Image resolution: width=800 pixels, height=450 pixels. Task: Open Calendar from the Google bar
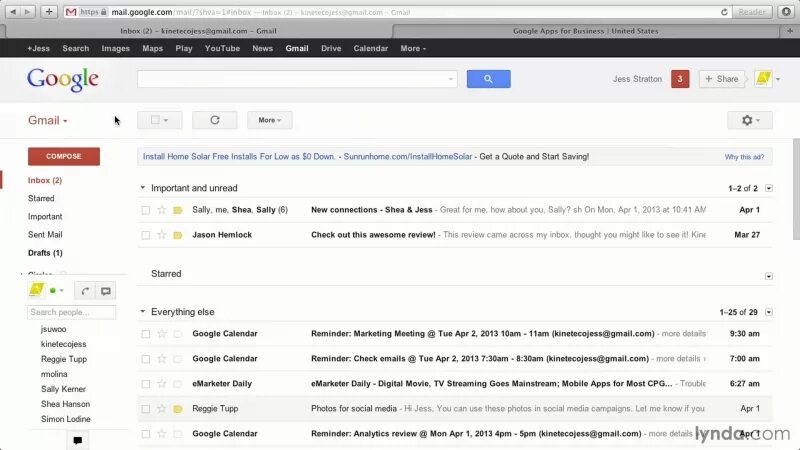370,48
